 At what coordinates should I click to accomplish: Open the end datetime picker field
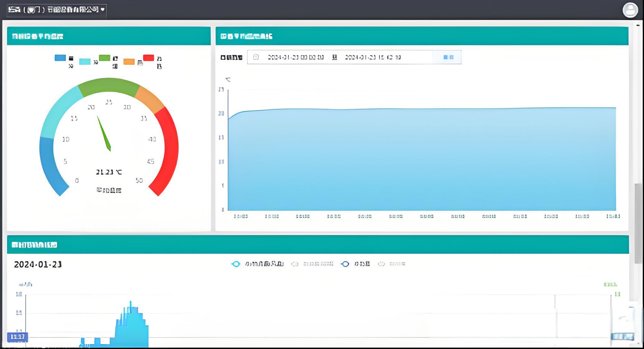click(x=373, y=57)
